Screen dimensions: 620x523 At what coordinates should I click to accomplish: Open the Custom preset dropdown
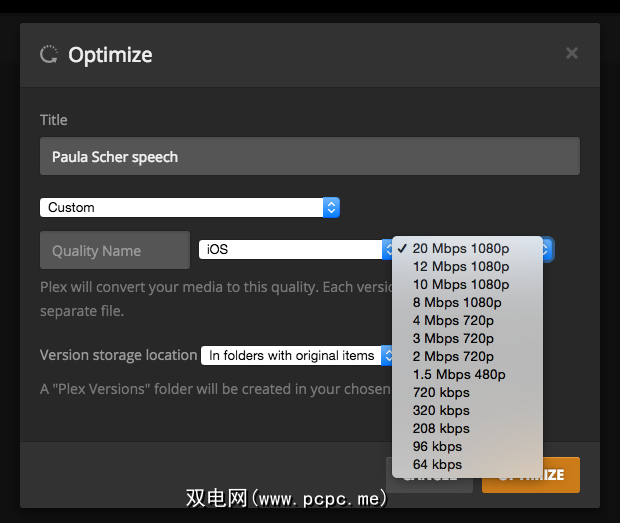[190, 207]
